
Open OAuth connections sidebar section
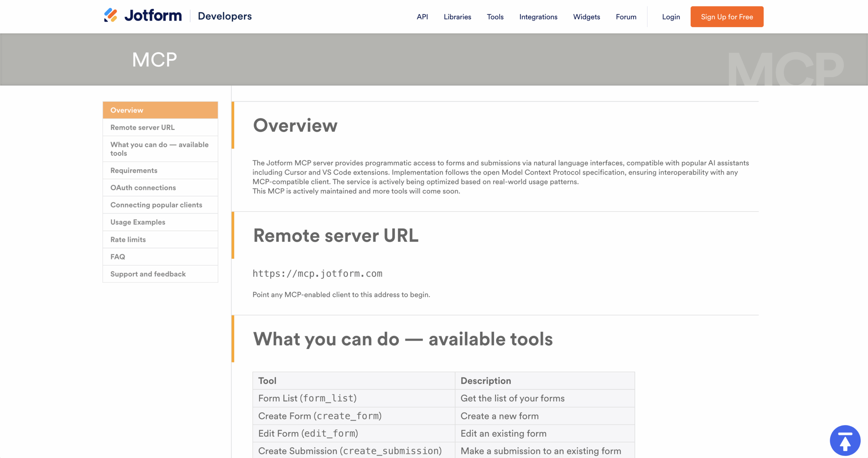(x=160, y=188)
